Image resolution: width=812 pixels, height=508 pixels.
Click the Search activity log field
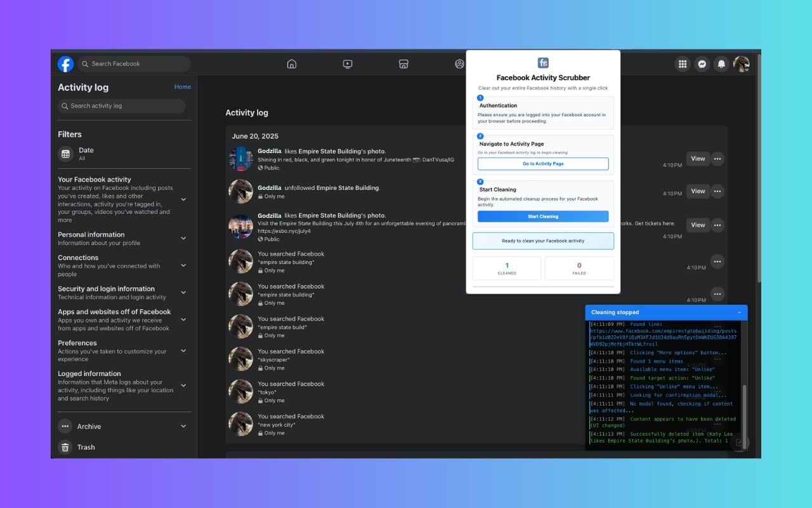pos(122,106)
